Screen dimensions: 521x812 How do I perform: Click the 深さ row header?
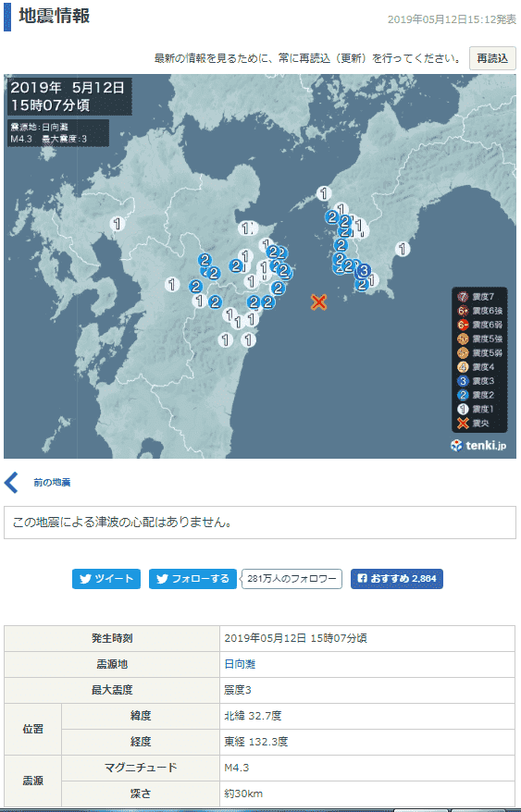(141, 794)
